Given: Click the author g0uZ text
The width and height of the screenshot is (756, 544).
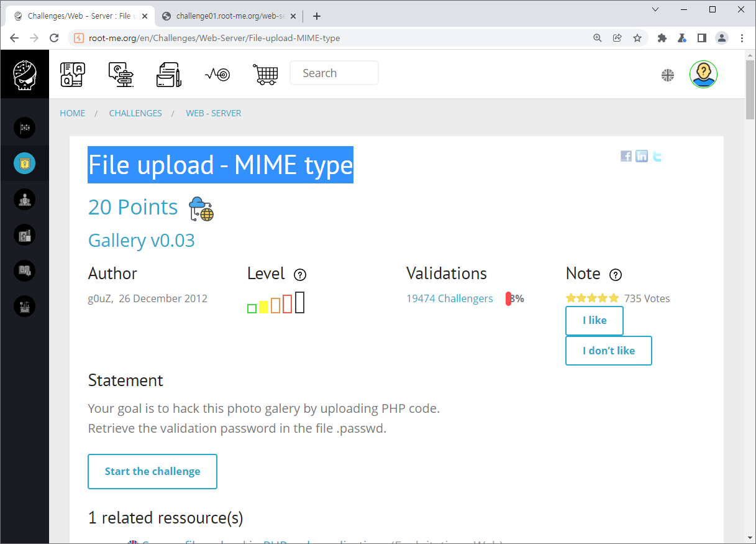Looking at the screenshot, I should point(101,298).
